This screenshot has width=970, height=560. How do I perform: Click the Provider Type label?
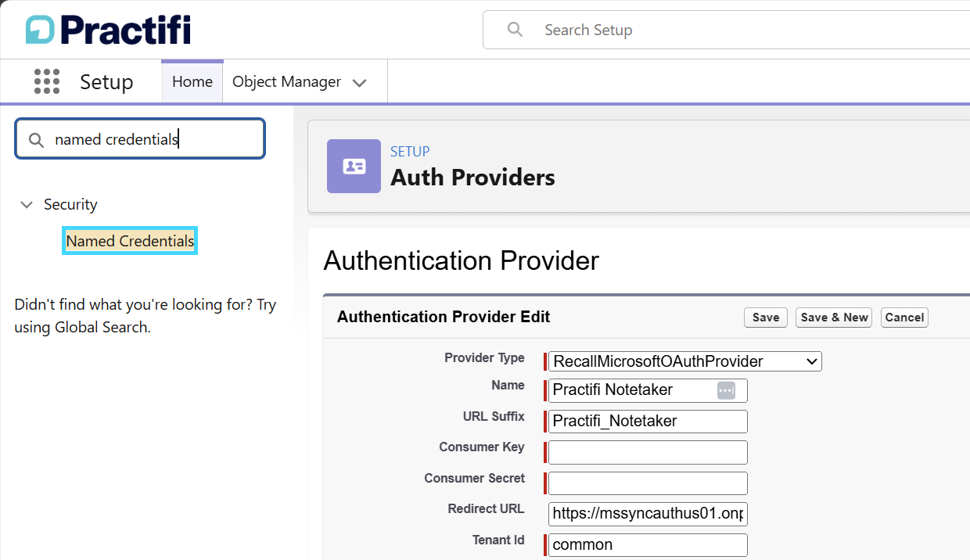(x=484, y=358)
